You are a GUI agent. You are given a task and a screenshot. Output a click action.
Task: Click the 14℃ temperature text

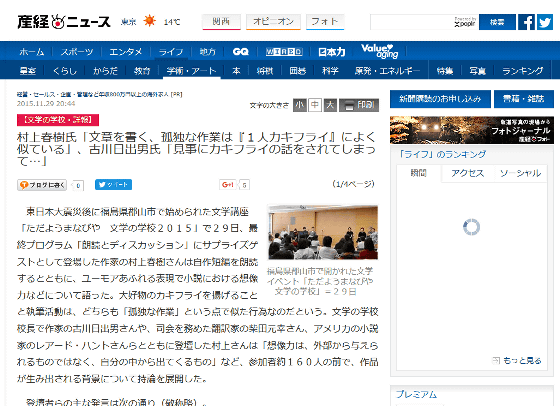pos(172,22)
